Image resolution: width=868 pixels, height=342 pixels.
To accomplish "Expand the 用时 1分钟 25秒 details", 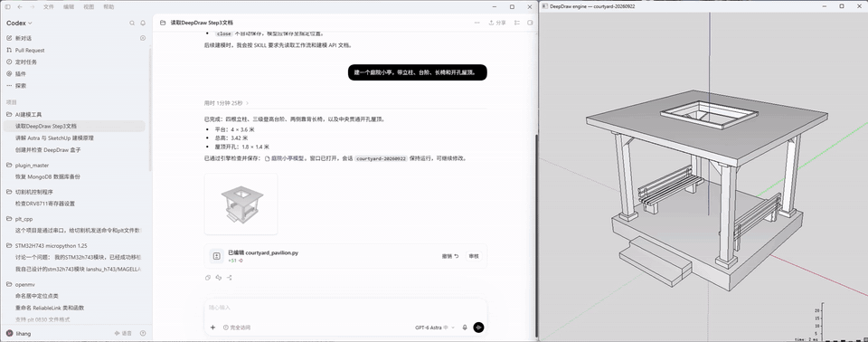I will (226, 103).
